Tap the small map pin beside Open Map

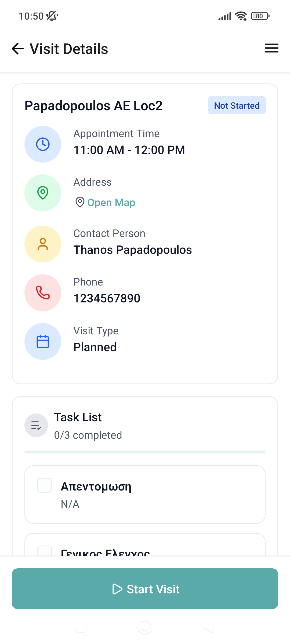point(80,202)
